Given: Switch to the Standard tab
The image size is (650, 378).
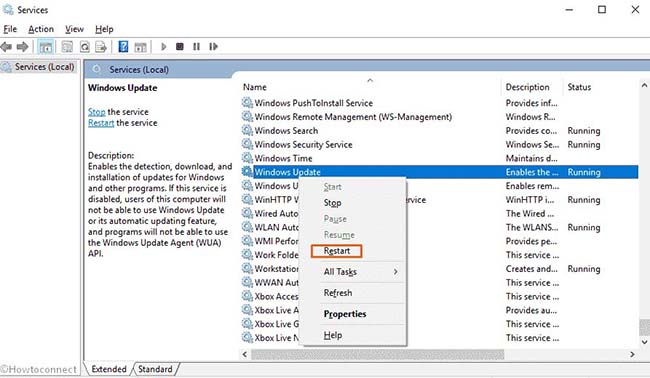Looking at the screenshot, I should (155, 369).
